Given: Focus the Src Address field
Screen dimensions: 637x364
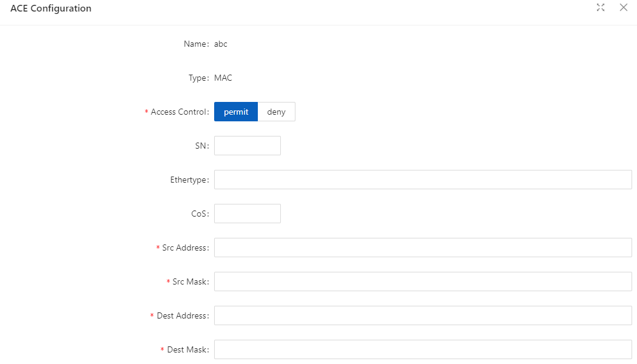Looking at the screenshot, I should 423,248.
